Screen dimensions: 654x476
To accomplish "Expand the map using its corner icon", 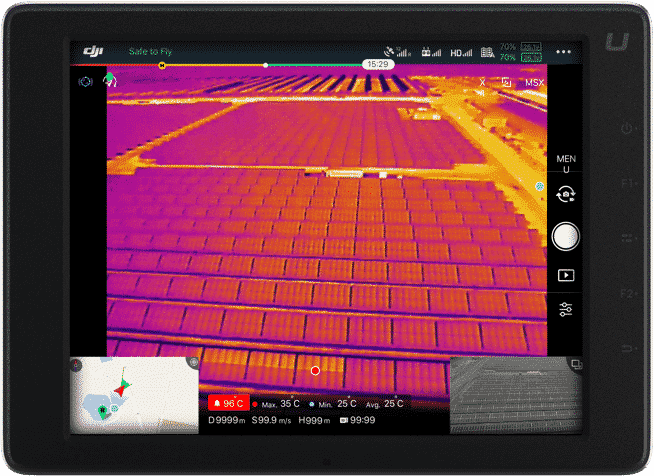I will click(x=193, y=362).
